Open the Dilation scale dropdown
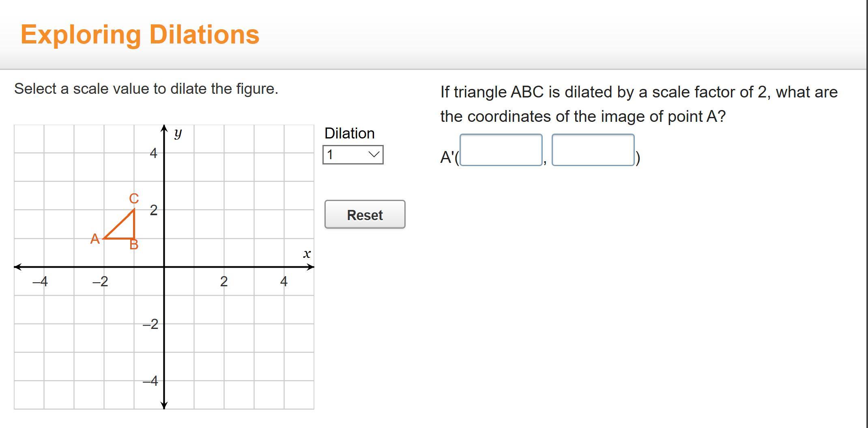 pos(353,155)
